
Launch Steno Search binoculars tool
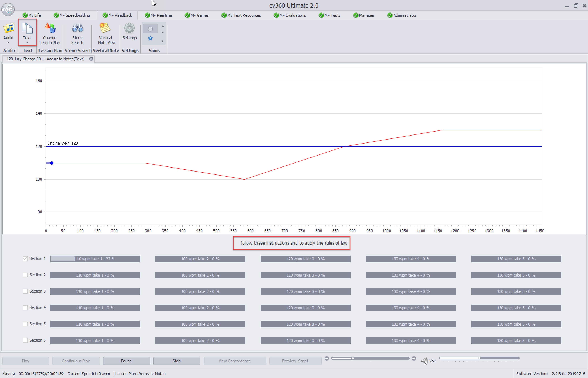point(78,34)
